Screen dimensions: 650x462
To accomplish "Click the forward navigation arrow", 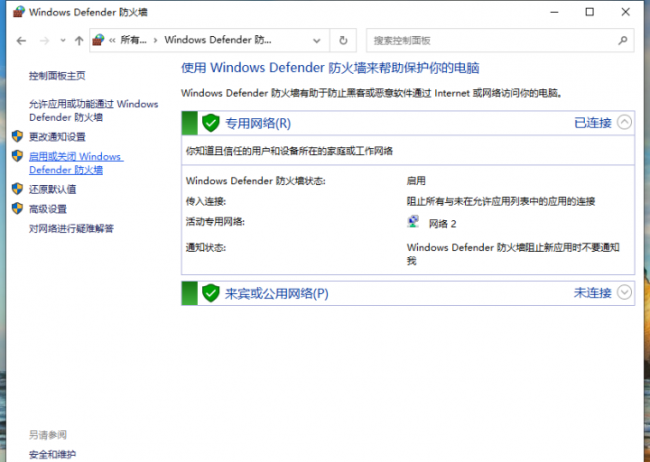I will click(x=44, y=41).
